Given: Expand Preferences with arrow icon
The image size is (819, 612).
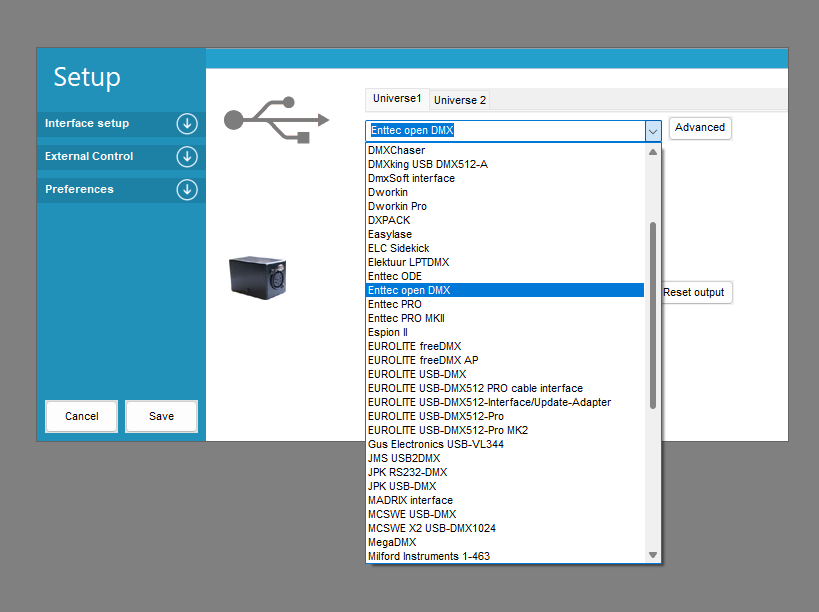Looking at the screenshot, I should 187,190.
